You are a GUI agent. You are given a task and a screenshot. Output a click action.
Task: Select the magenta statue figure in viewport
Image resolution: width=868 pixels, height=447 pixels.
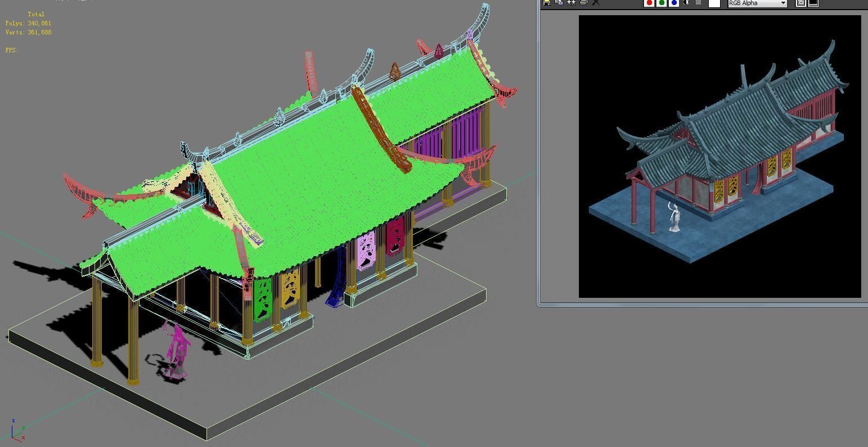177,351
